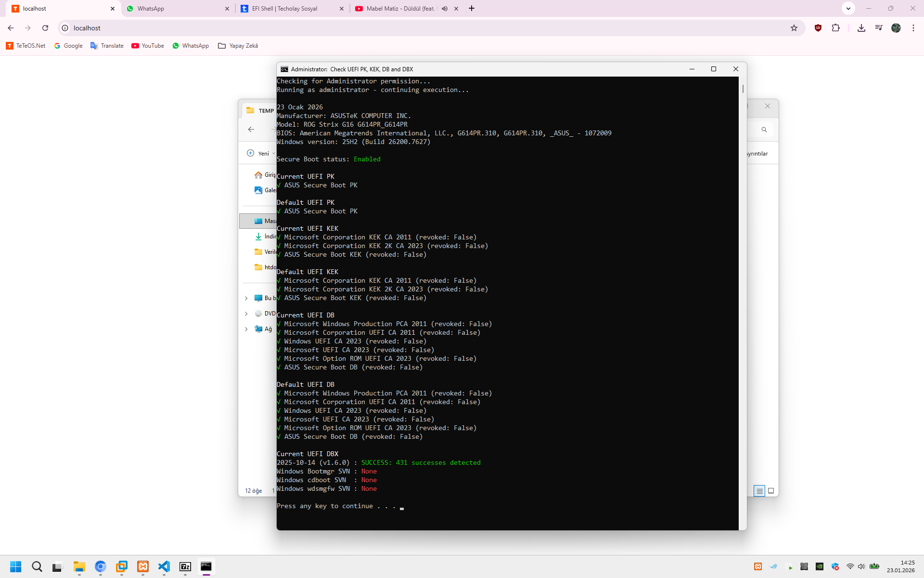Open the console window system menu icon
Viewport: 924px width, 578px height.
pos(284,69)
